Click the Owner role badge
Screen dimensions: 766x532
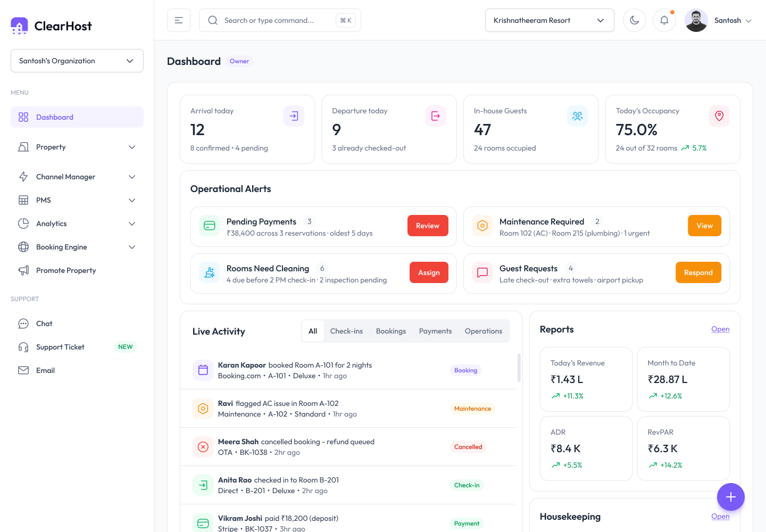point(239,61)
